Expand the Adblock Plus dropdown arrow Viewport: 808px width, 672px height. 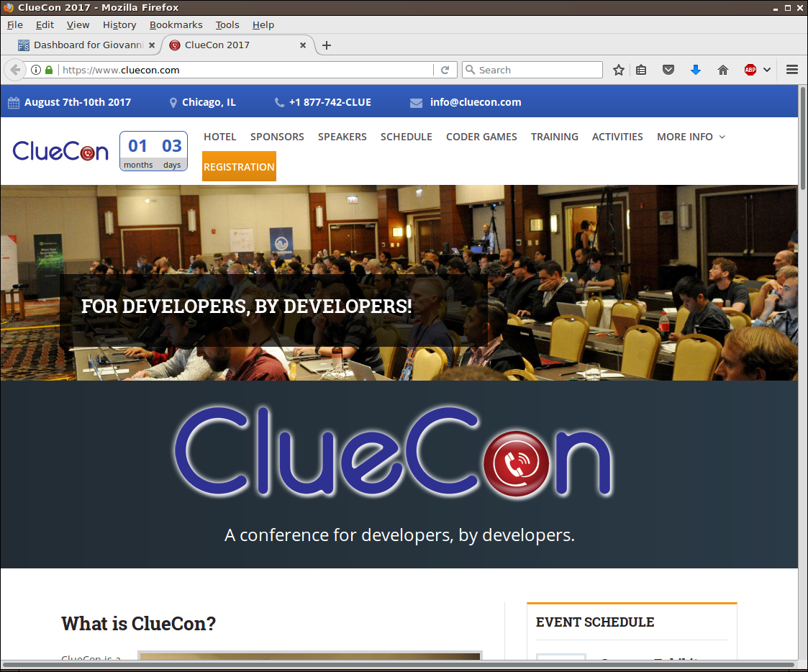click(x=767, y=70)
